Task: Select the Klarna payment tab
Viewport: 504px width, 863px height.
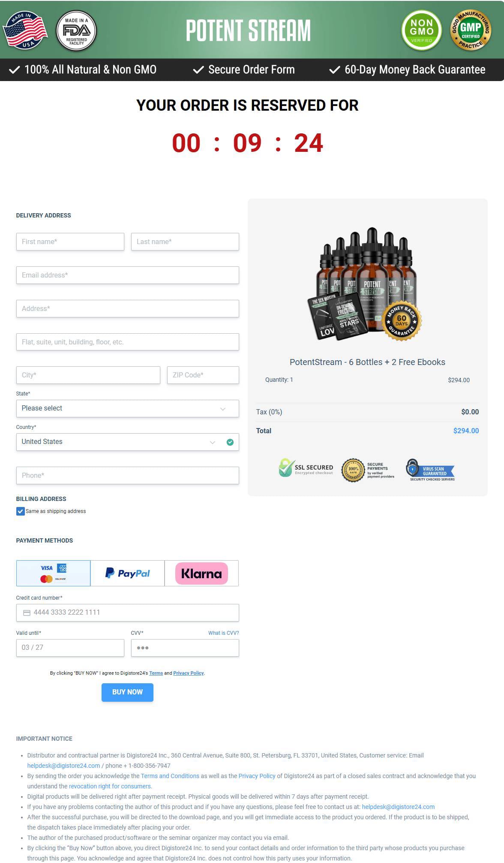Action: click(x=201, y=573)
